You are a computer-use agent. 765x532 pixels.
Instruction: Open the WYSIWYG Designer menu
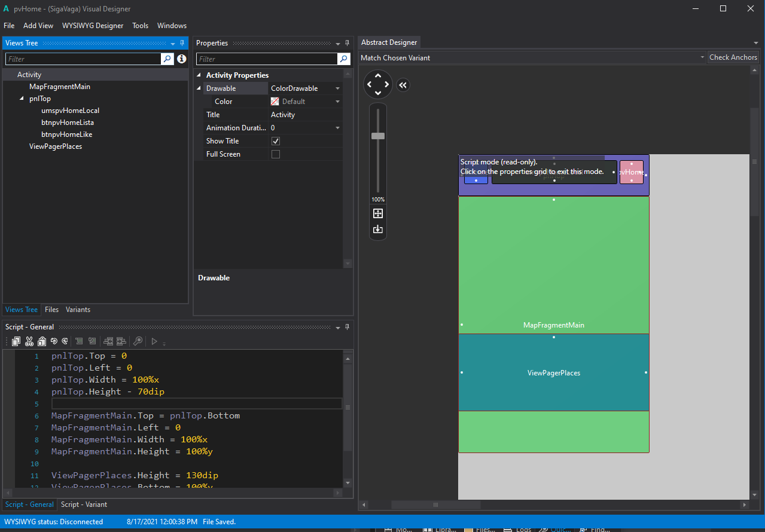93,26
